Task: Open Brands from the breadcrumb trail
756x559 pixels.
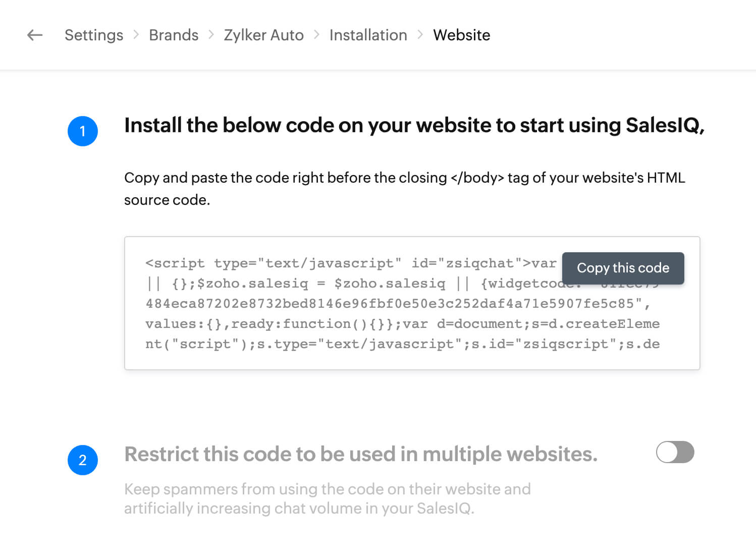Action: (x=174, y=35)
